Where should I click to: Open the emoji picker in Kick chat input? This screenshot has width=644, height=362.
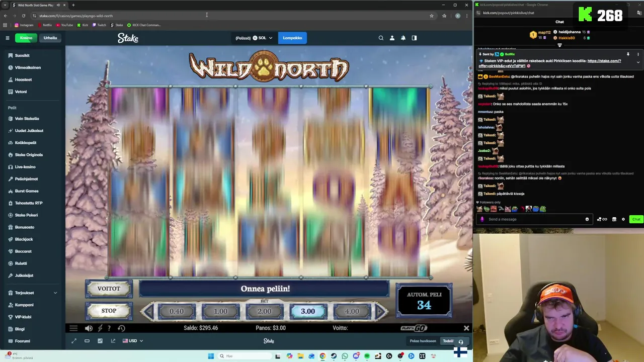point(587,219)
